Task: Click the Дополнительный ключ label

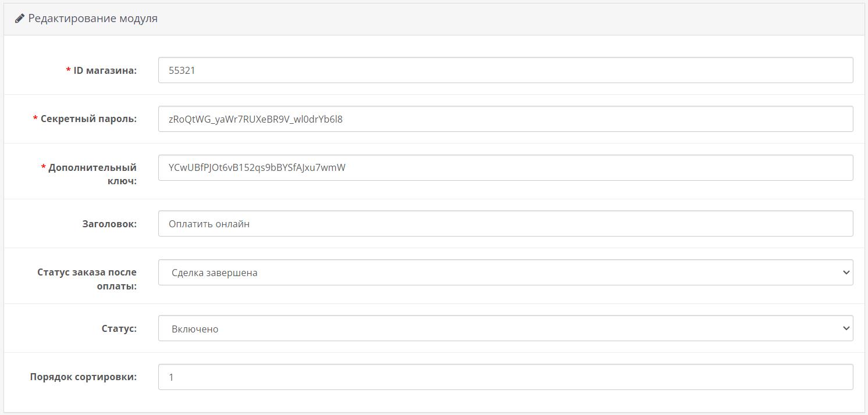Action: click(x=92, y=174)
